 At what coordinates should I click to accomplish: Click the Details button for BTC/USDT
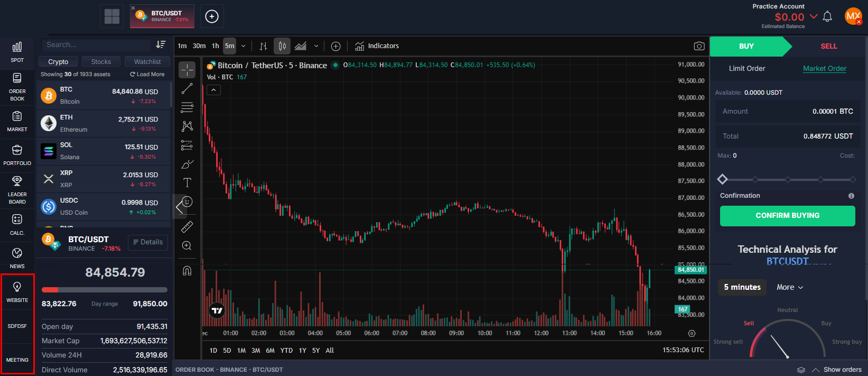[148, 242]
